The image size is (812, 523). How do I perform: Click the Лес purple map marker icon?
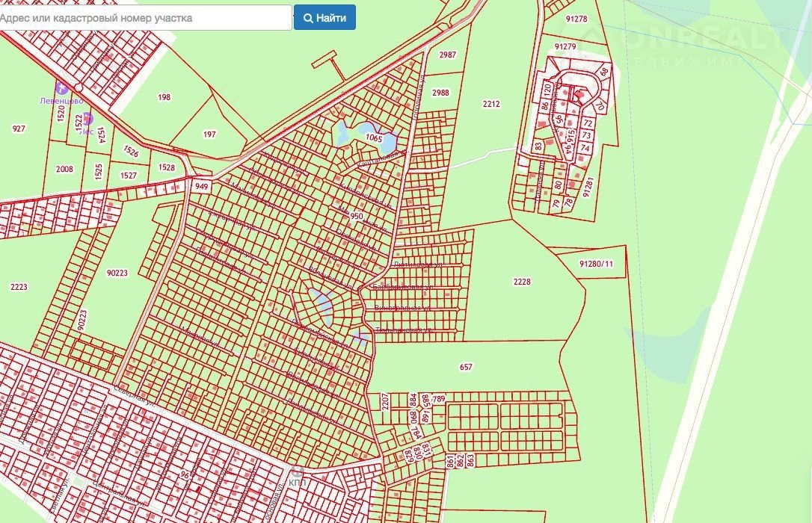[x=87, y=118]
